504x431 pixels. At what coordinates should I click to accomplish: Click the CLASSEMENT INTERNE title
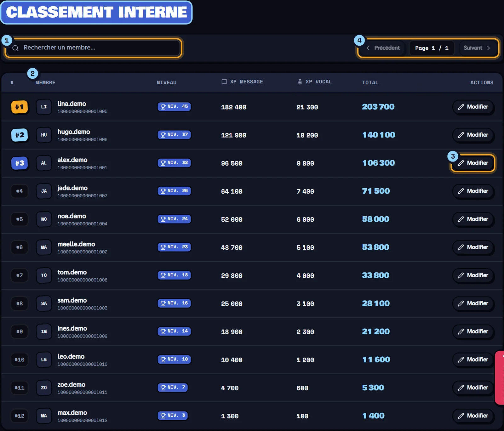pyautogui.click(x=96, y=12)
